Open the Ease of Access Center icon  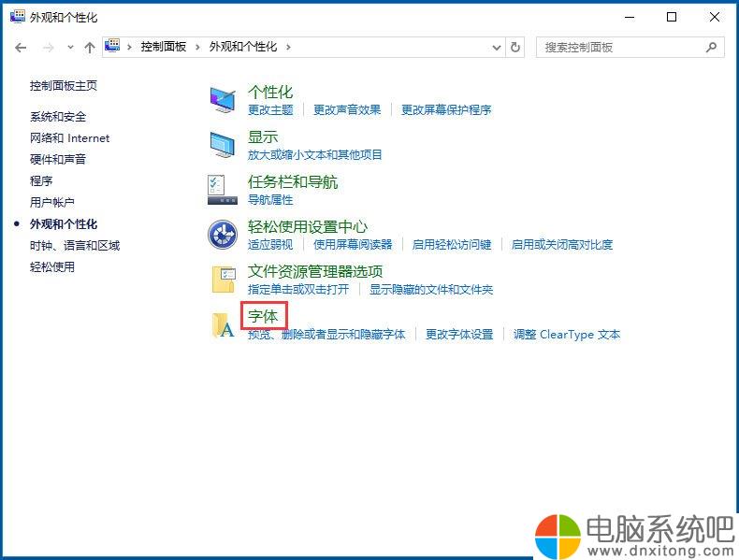223,235
